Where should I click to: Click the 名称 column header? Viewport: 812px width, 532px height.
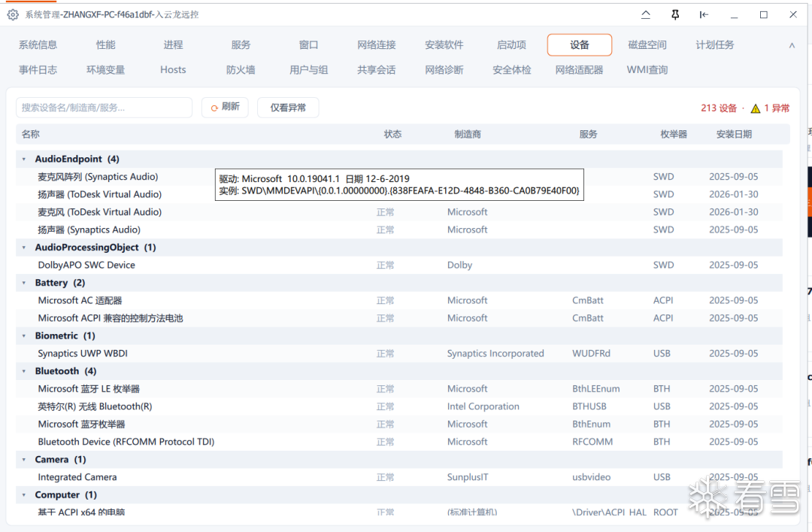[x=31, y=134]
